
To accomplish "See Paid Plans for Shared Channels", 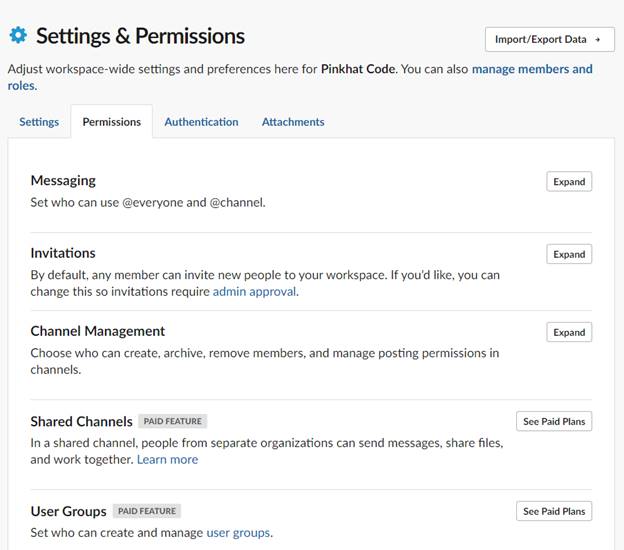I will point(554,421).
